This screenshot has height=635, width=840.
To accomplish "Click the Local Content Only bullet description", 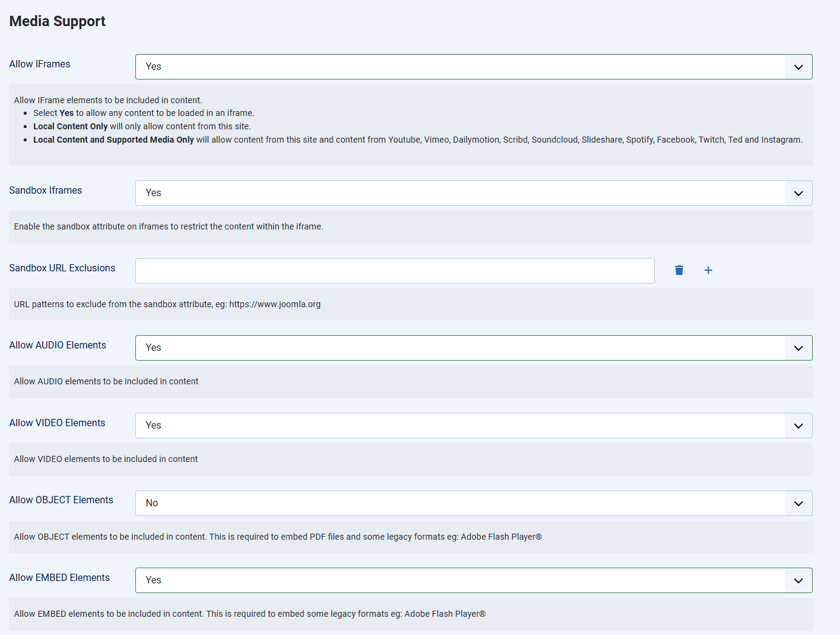I will (142, 126).
